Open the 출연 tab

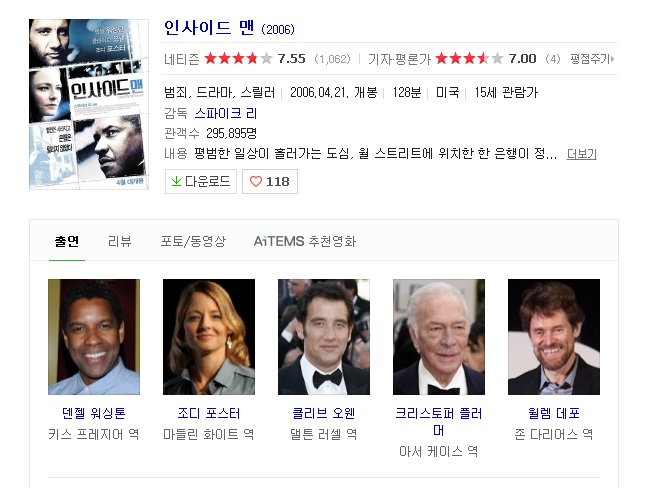[67, 241]
